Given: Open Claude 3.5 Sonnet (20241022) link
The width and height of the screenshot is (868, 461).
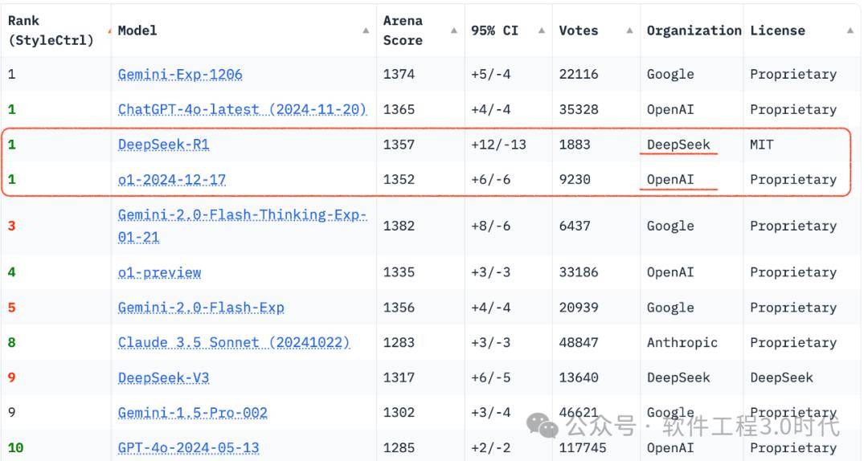Looking at the screenshot, I should coord(234,343).
